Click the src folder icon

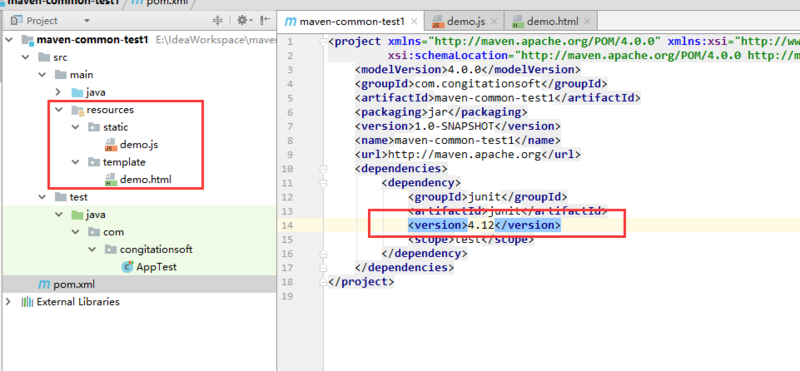(44, 58)
